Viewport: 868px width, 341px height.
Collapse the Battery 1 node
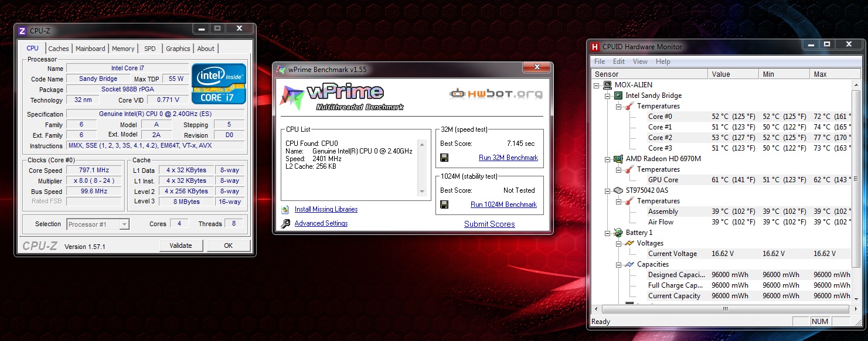click(x=608, y=233)
